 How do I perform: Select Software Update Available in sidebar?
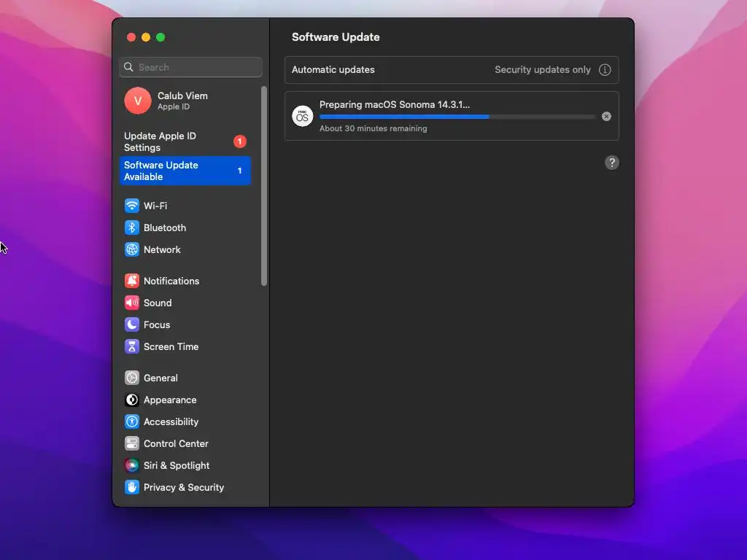(x=185, y=171)
